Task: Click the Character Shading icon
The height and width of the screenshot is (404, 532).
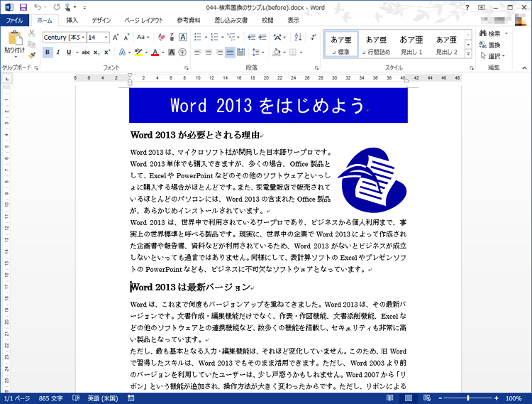Action: coord(172,53)
